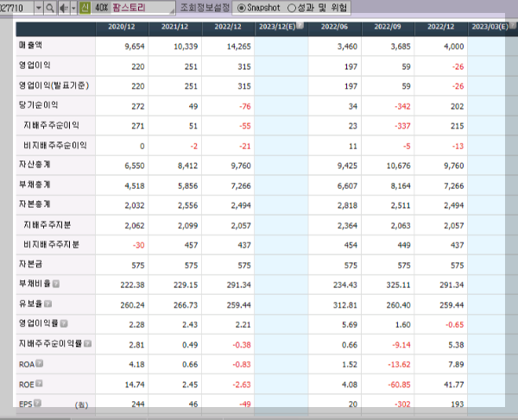Click the 비지배주주순이익 row label
This screenshot has height=420, width=518.
(x=55, y=145)
